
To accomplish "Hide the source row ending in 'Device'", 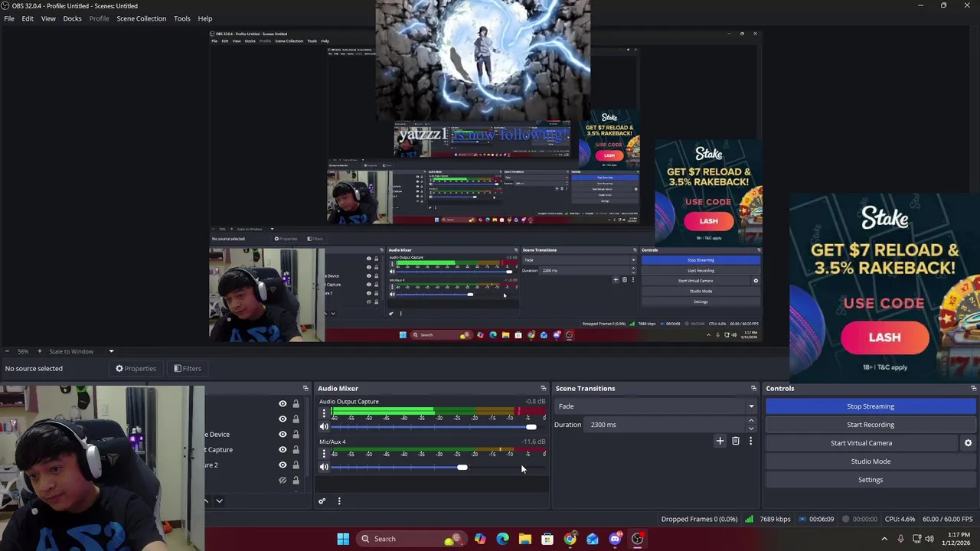I will click(283, 434).
